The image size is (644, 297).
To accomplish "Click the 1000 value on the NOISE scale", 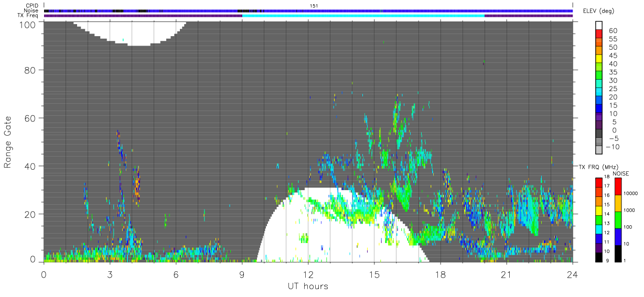I will click(629, 211).
